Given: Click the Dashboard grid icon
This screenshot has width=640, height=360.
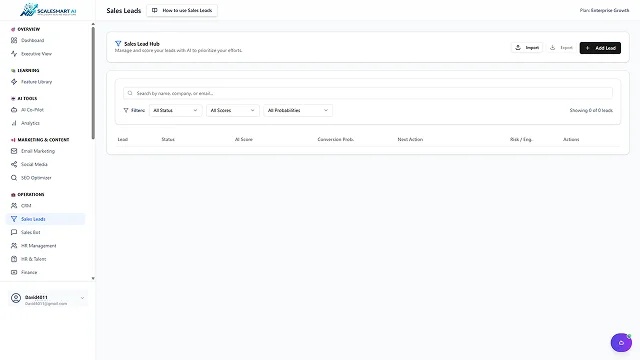Looking at the screenshot, I should [x=14, y=40].
